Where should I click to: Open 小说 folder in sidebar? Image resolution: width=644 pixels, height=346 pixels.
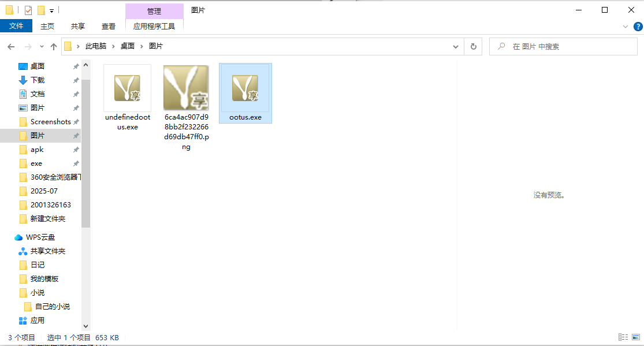(x=38, y=293)
